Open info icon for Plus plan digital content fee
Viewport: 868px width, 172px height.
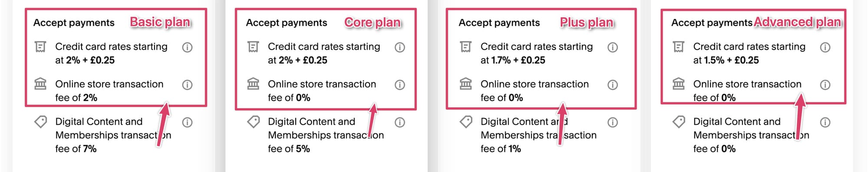pos(612,122)
